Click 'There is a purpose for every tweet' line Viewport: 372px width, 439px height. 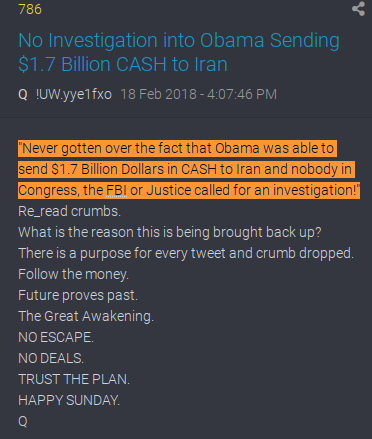pyautogui.click(x=186, y=253)
